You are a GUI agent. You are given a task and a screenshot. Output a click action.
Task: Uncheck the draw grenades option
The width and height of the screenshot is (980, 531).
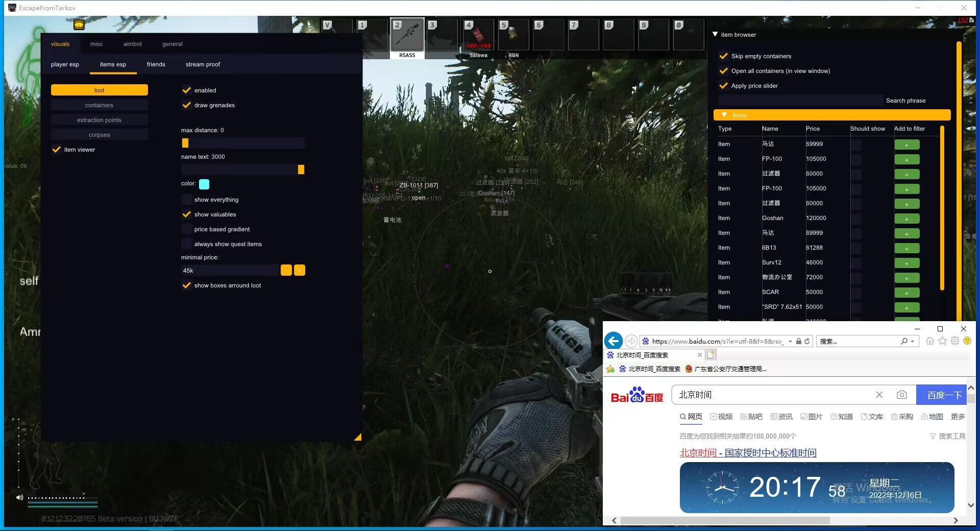click(x=187, y=105)
